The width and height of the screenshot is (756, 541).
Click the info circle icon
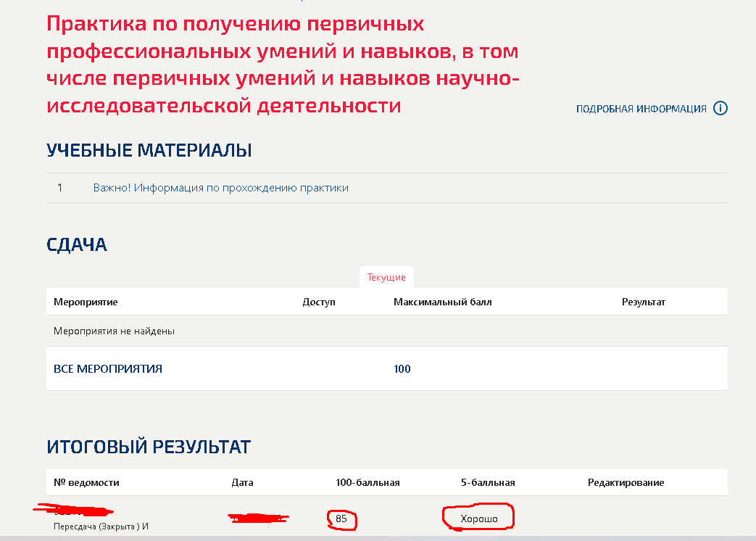point(720,109)
